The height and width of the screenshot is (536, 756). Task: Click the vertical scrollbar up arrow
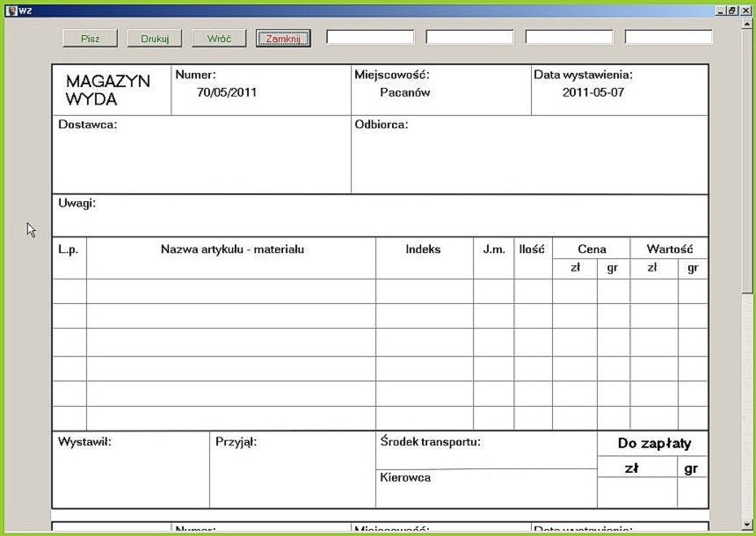pyautogui.click(x=747, y=23)
